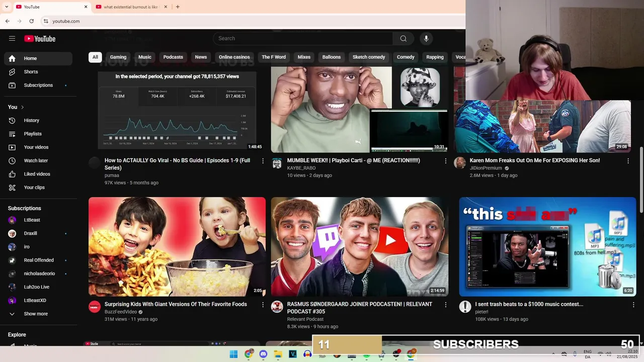Image resolution: width=644 pixels, height=362 pixels.
Task: Open Playlists in the sidebar
Action: click(38, 134)
